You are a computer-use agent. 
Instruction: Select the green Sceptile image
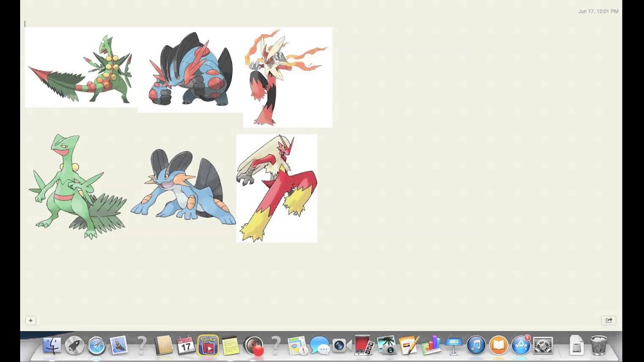[x=77, y=186]
